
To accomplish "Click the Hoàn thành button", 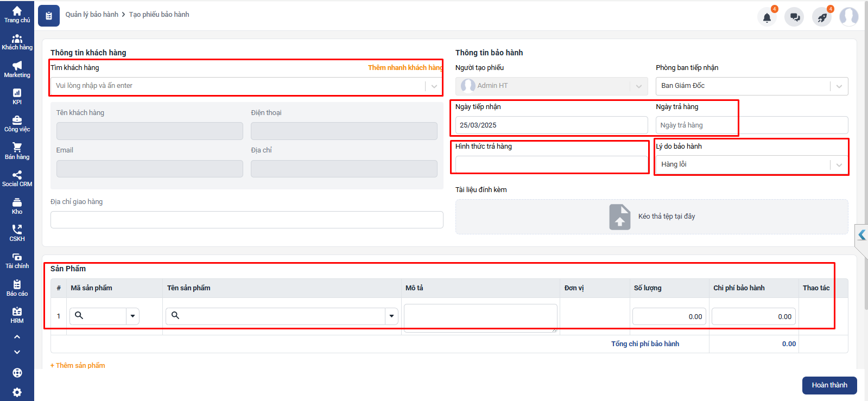I will [x=829, y=385].
